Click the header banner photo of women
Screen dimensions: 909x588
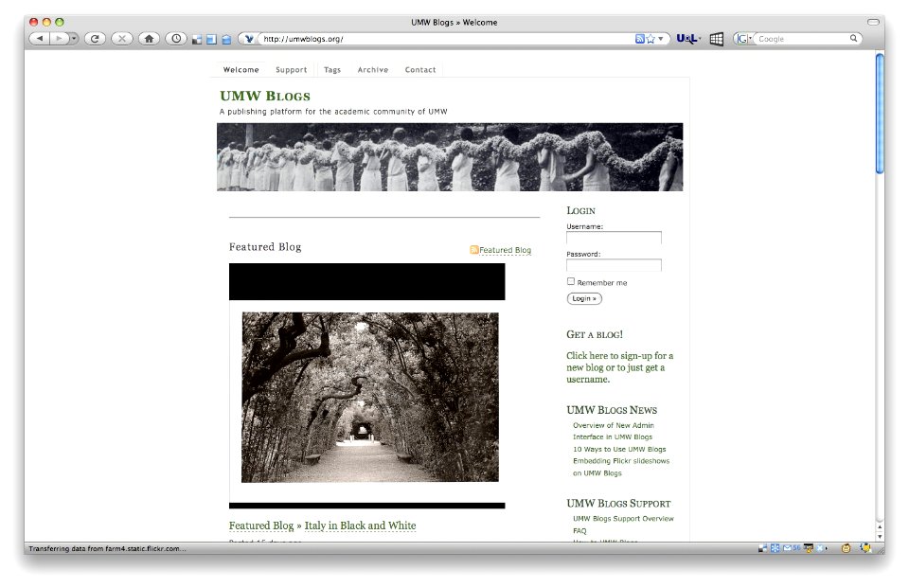(x=450, y=156)
